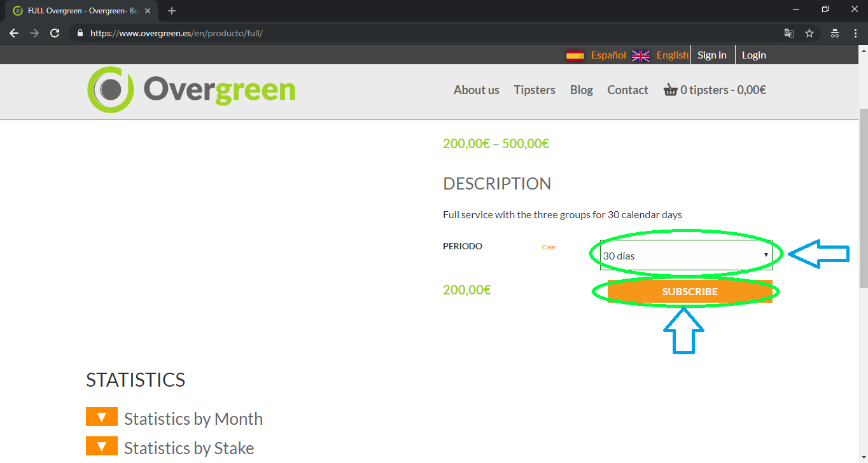Click the DESCRIPTION heading

click(497, 184)
